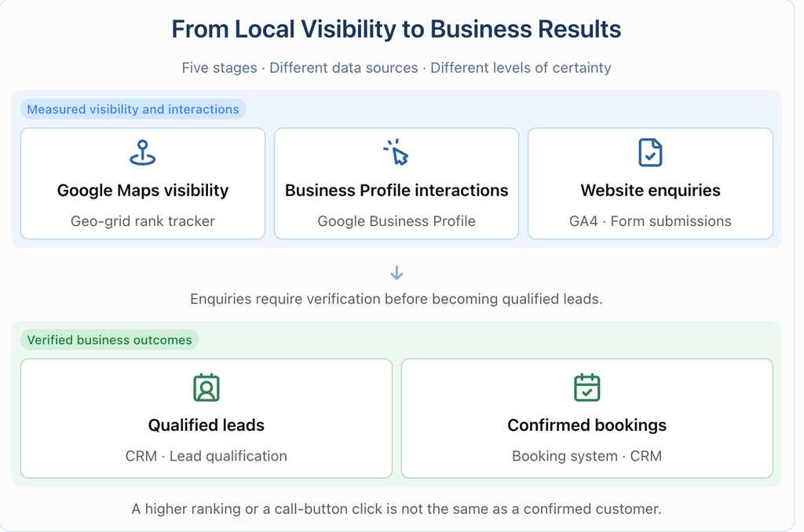Click the 'Enquiries require verification' sentence
804x532 pixels.
coord(397,299)
